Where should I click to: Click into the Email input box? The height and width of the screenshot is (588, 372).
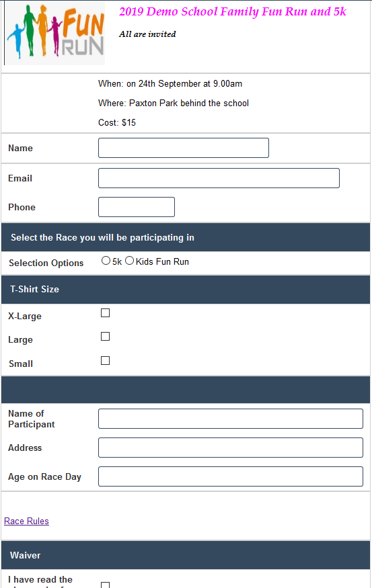coord(219,178)
